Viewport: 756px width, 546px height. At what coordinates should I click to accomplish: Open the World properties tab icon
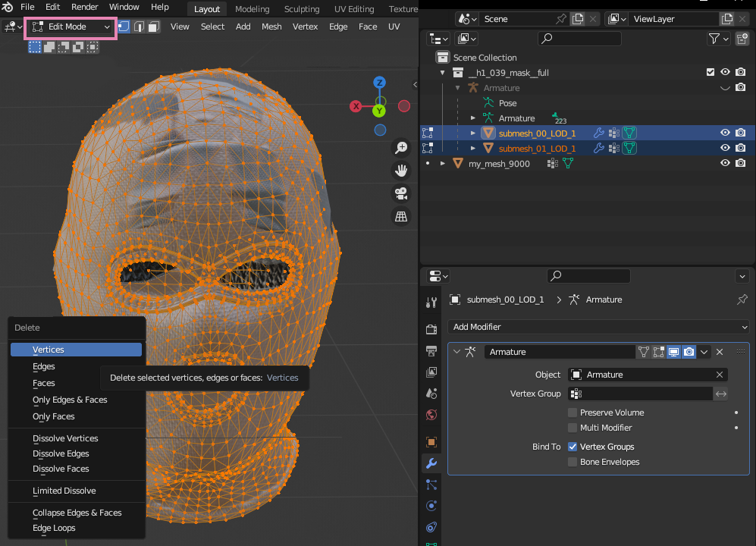coord(431,415)
